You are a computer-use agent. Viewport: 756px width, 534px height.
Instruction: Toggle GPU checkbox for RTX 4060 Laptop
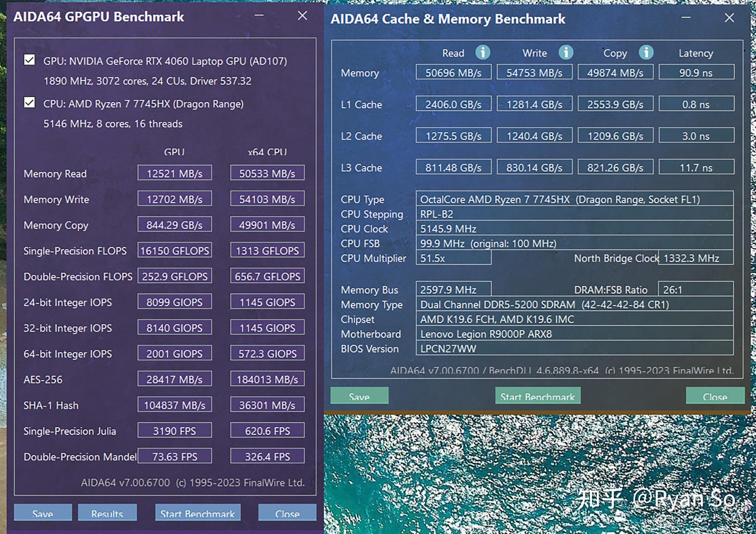tap(29, 62)
